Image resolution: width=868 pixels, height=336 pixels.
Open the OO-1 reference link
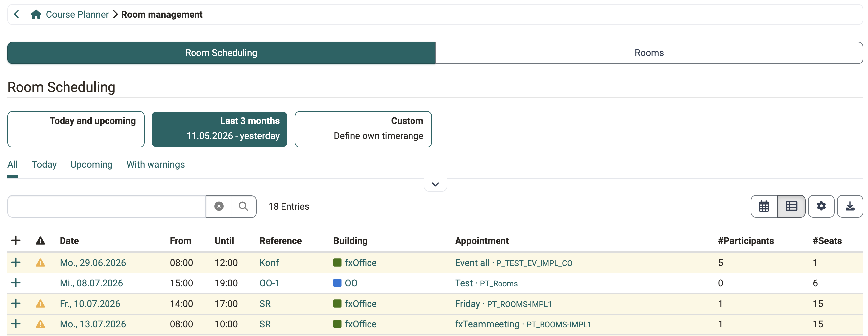(269, 283)
